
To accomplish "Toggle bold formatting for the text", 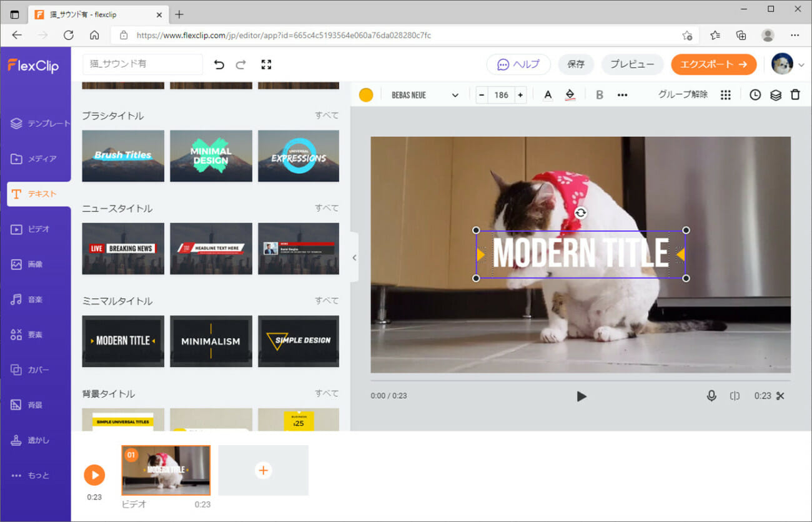I will click(x=600, y=95).
